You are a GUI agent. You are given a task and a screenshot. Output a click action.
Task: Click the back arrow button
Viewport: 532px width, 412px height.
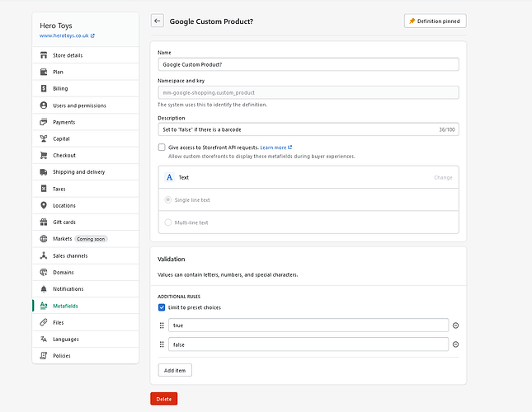158,21
